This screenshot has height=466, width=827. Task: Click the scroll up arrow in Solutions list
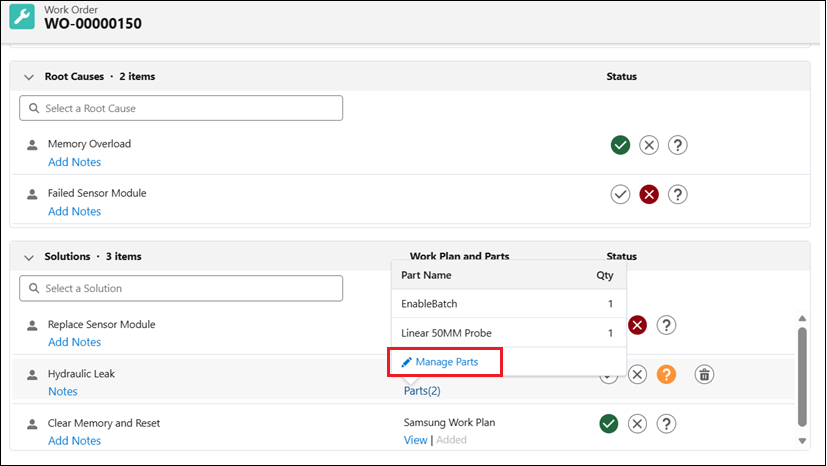[802, 318]
